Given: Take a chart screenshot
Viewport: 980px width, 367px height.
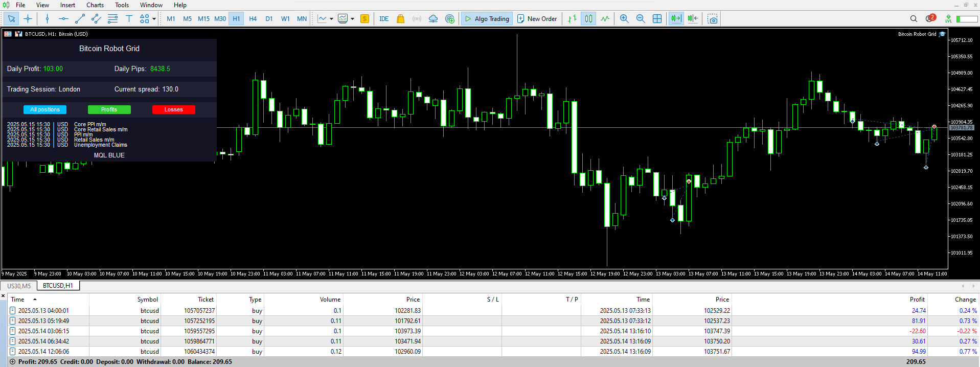Looking at the screenshot, I should (x=713, y=19).
